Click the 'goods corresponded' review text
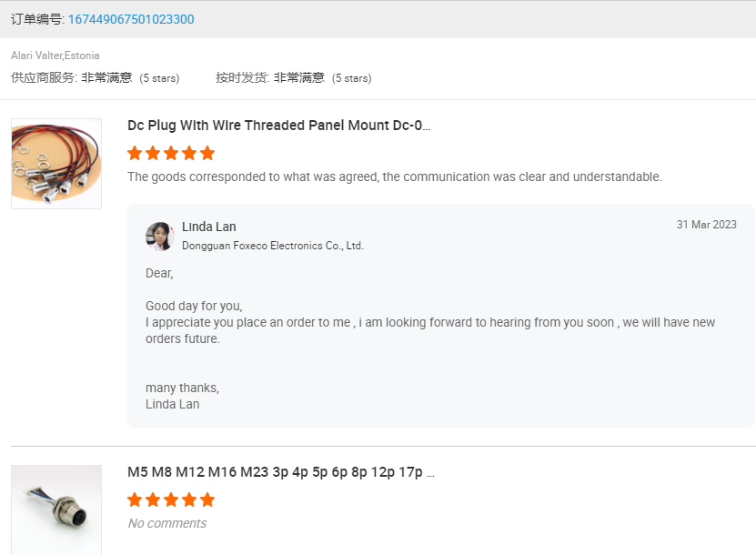Viewport: 756px width, 555px height. click(x=394, y=177)
